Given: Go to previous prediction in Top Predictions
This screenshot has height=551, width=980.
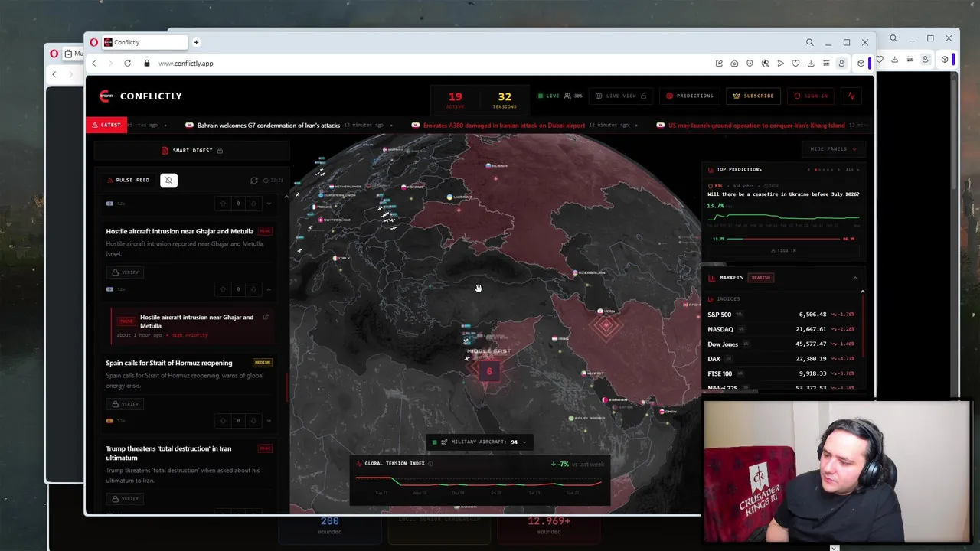Looking at the screenshot, I should pyautogui.click(x=809, y=170).
